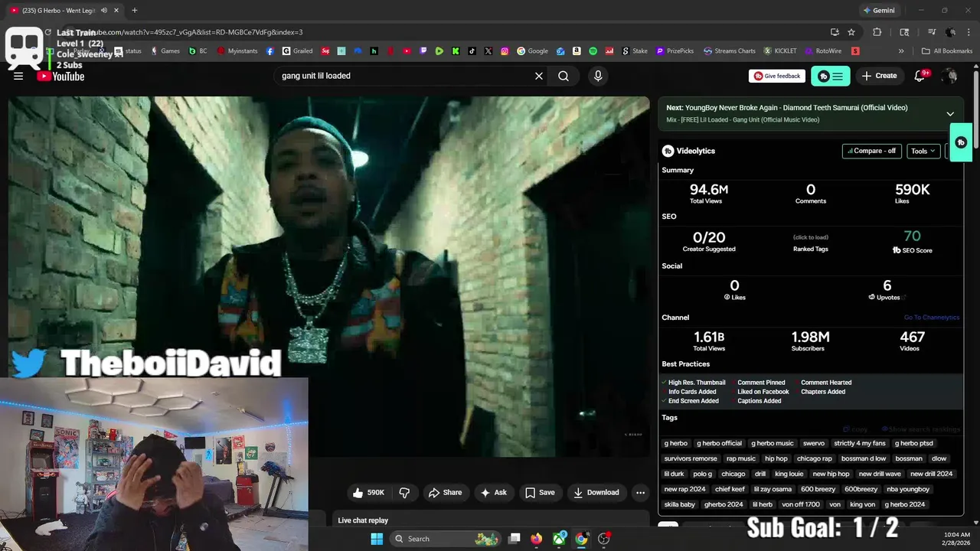Go to YouTube home via logo
This screenshot has width=980, height=551.
(60, 76)
